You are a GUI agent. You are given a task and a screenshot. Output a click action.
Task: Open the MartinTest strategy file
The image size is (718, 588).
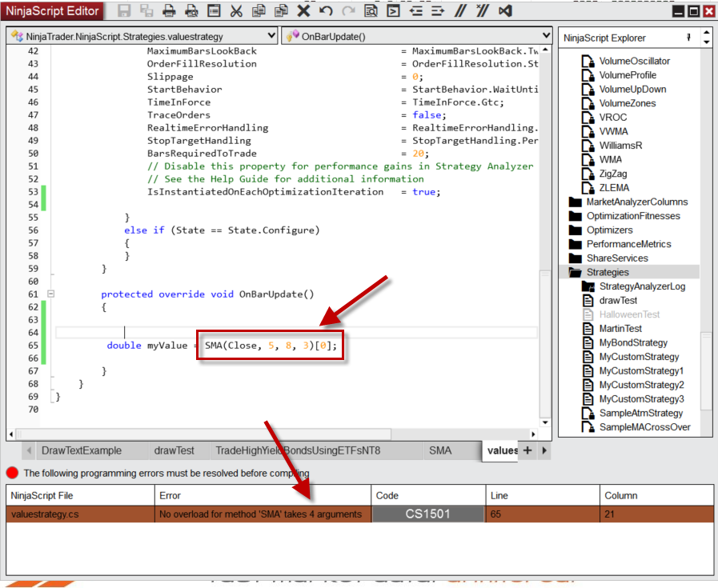612,329
